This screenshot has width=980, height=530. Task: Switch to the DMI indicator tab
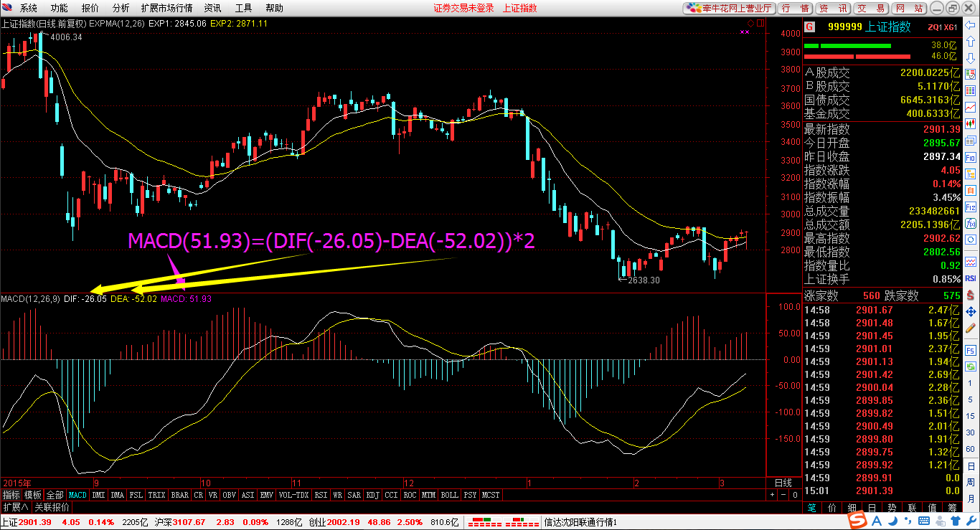click(x=98, y=495)
